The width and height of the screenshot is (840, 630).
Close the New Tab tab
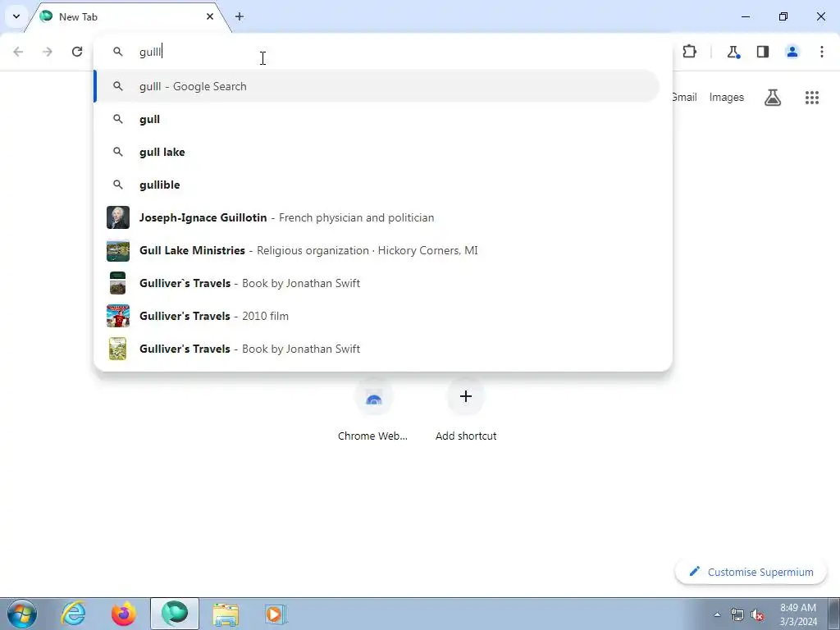[x=210, y=16]
